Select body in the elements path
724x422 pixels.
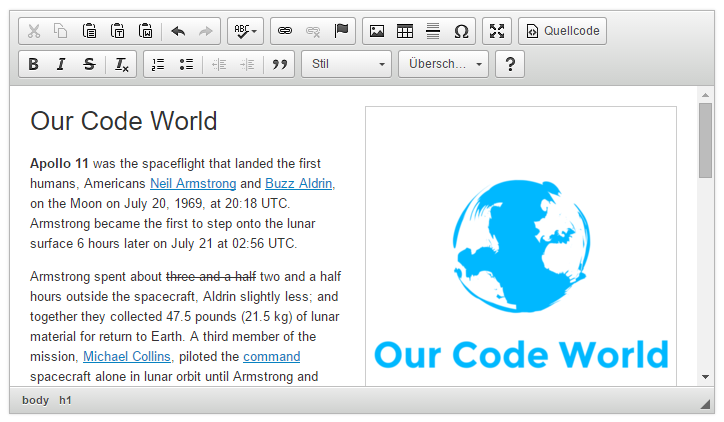coord(36,400)
